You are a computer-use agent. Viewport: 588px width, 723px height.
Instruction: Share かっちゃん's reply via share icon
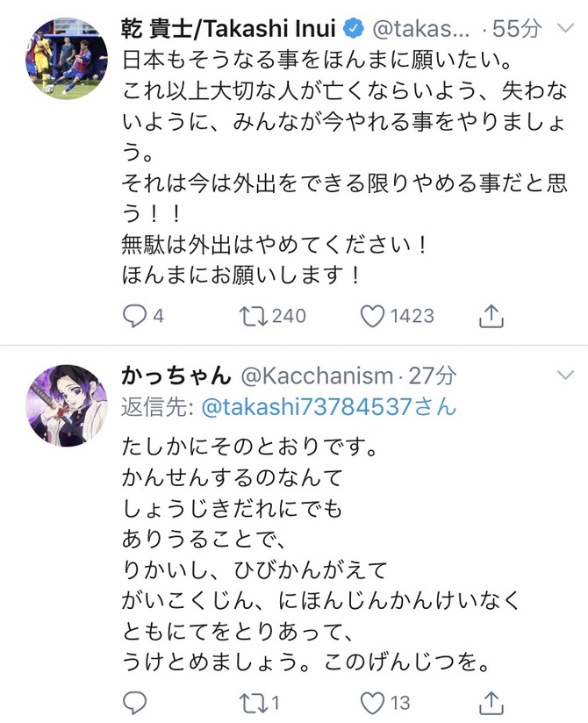(491, 703)
